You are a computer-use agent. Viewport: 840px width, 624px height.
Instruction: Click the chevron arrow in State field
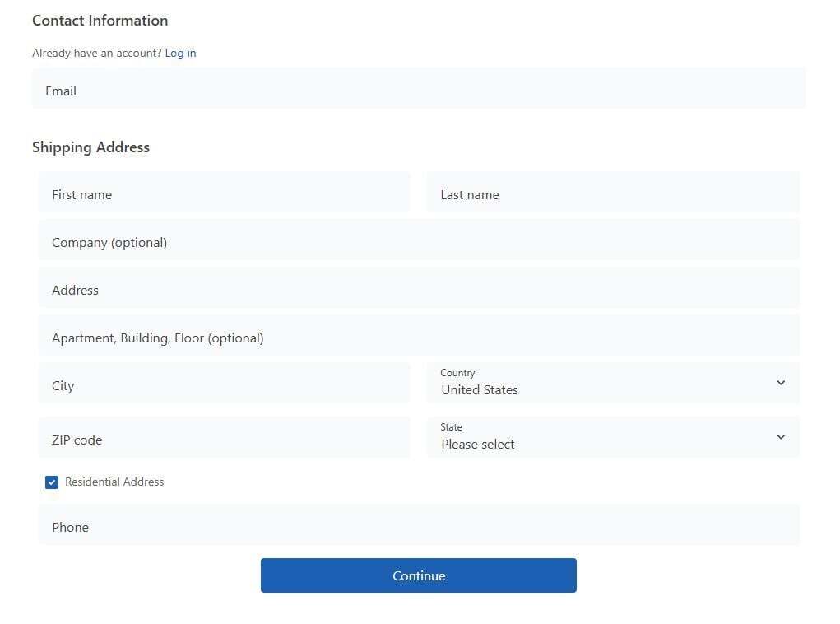click(x=781, y=437)
